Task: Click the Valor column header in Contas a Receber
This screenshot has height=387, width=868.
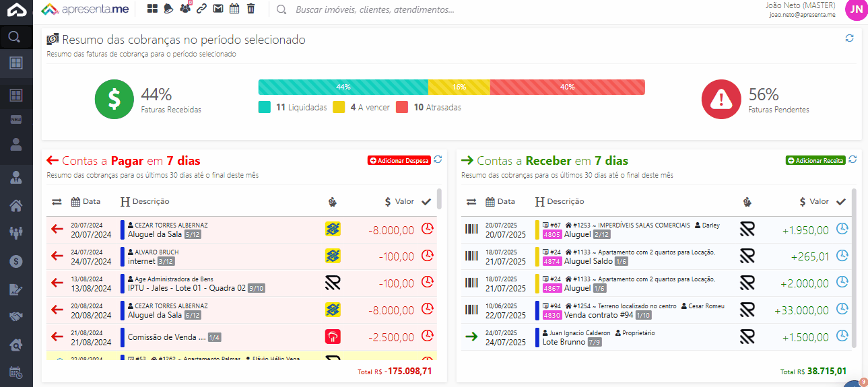Action: click(x=814, y=201)
